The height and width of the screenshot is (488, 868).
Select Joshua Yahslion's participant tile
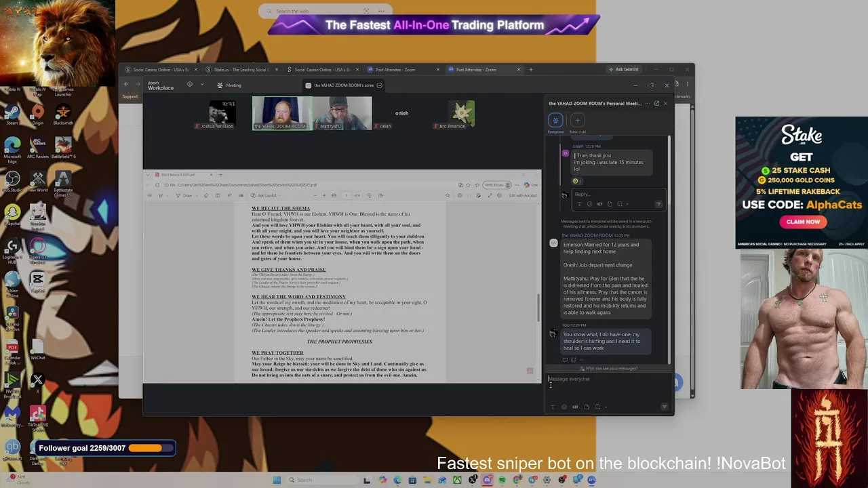point(222,114)
